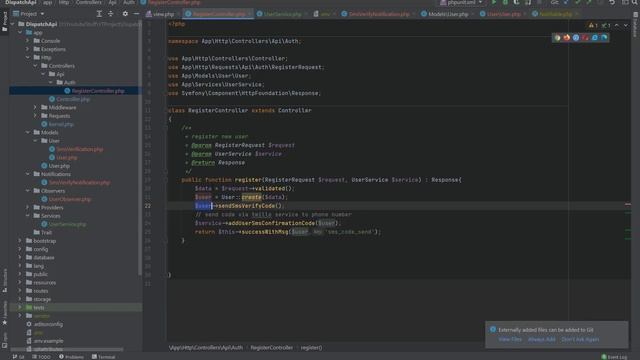The image size is (640, 360).
Task: Open the Git tool window
Action: (19, 357)
